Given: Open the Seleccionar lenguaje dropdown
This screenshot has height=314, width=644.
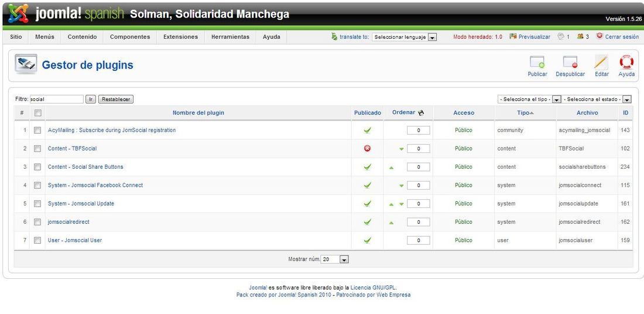Looking at the screenshot, I should point(405,37).
